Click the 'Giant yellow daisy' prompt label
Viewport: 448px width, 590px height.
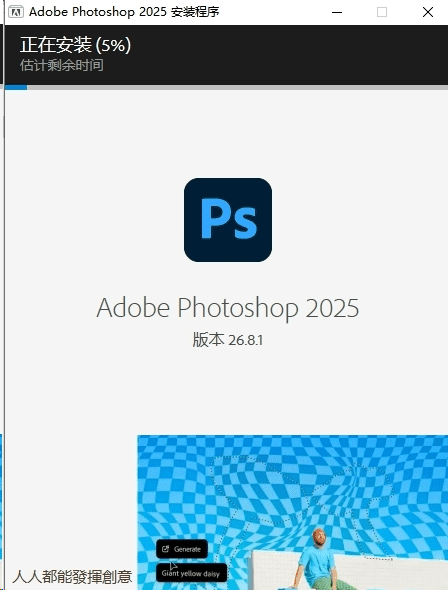tap(191, 573)
